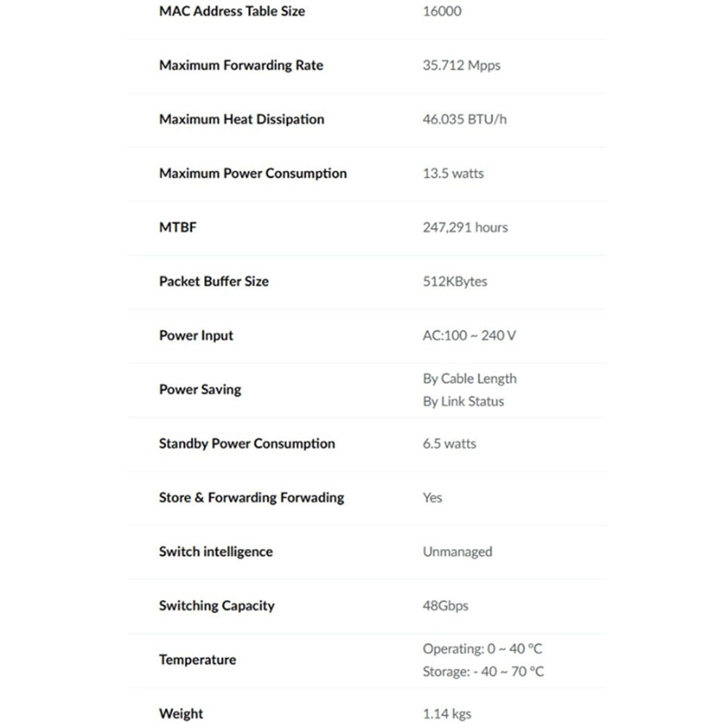This screenshot has width=728, height=728.
Task: Click the AC:100 ~ 240 V value
Action: (x=470, y=336)
